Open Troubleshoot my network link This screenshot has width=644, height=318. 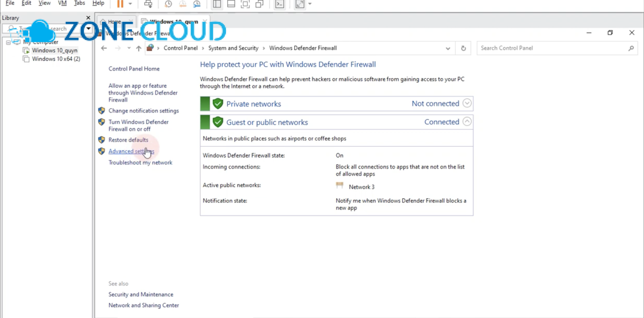click(140, 163)
